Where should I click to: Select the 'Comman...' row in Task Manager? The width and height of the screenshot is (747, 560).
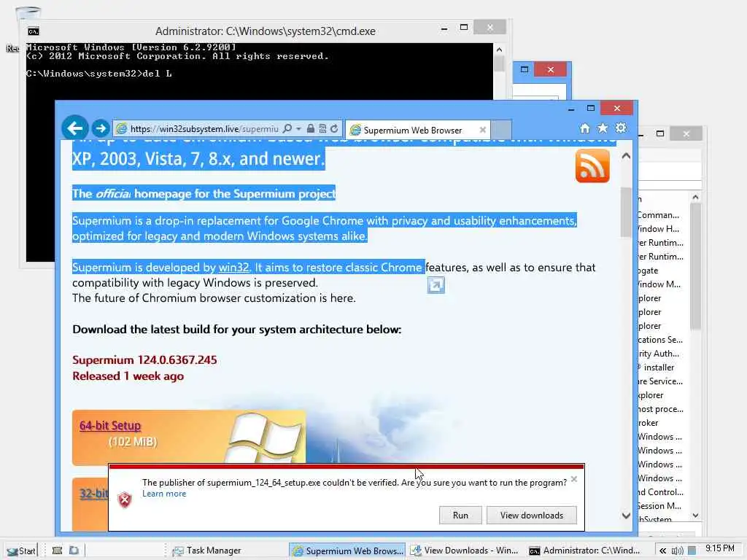662,215
